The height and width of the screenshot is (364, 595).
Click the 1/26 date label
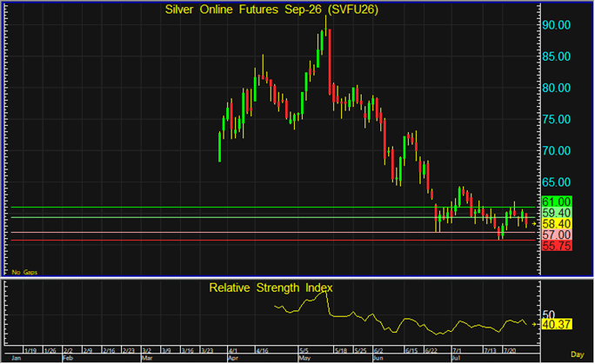50,351
